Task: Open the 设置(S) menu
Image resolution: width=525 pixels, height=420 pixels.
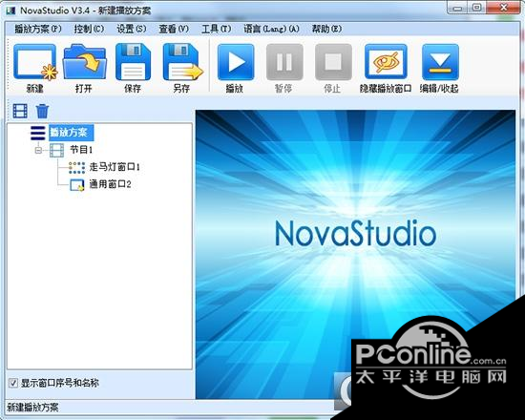Action: click(132, 29)
